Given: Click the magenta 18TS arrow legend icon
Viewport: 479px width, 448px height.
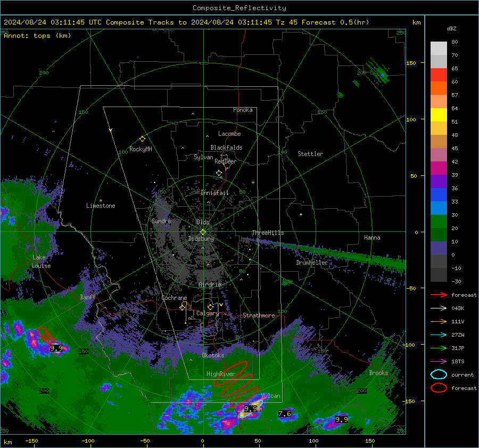Looking at the screenshot, I should (x=439, y=362).
